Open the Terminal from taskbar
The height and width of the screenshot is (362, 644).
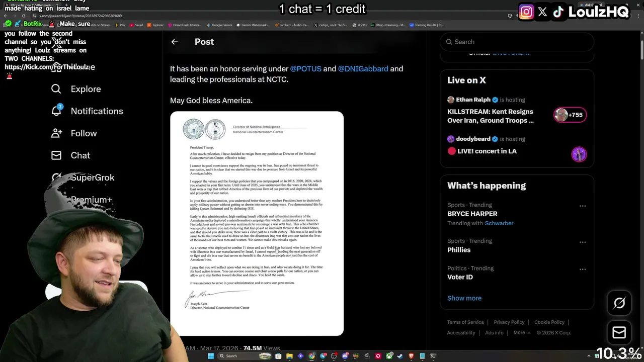433,356
